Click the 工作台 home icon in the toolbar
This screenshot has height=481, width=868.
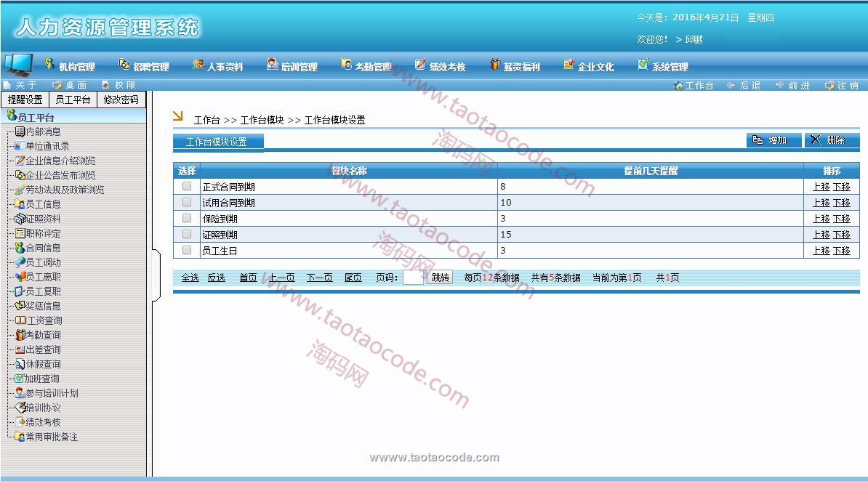679,85
